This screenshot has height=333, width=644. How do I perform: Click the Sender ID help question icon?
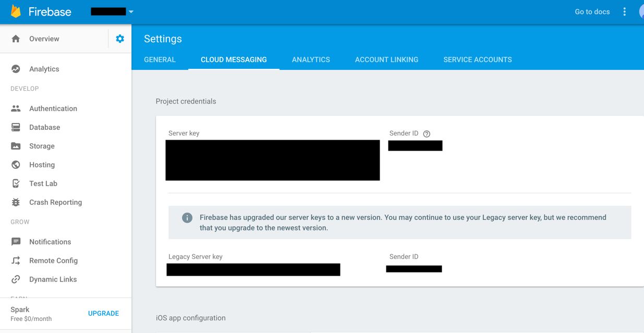[427, 134]
